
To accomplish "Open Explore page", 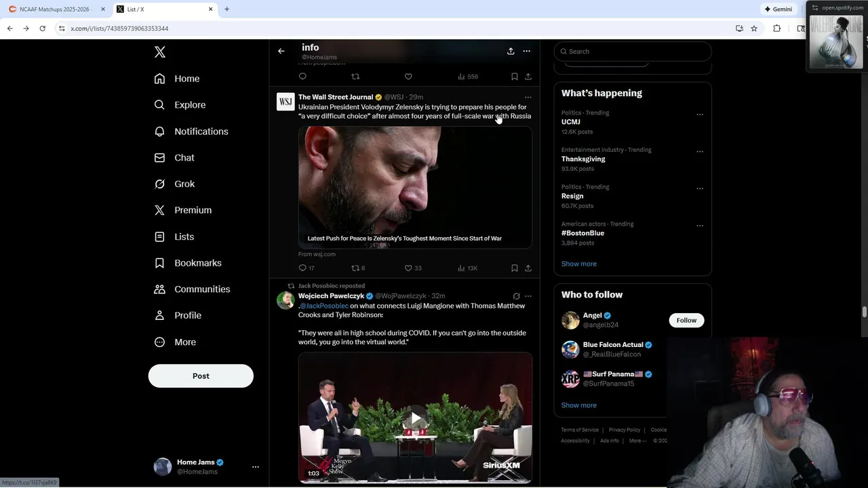I will tap(180, 105).
